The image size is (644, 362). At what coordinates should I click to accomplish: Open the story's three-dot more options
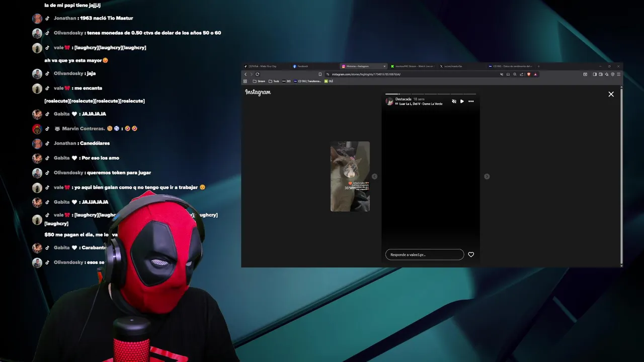[471, 102]
